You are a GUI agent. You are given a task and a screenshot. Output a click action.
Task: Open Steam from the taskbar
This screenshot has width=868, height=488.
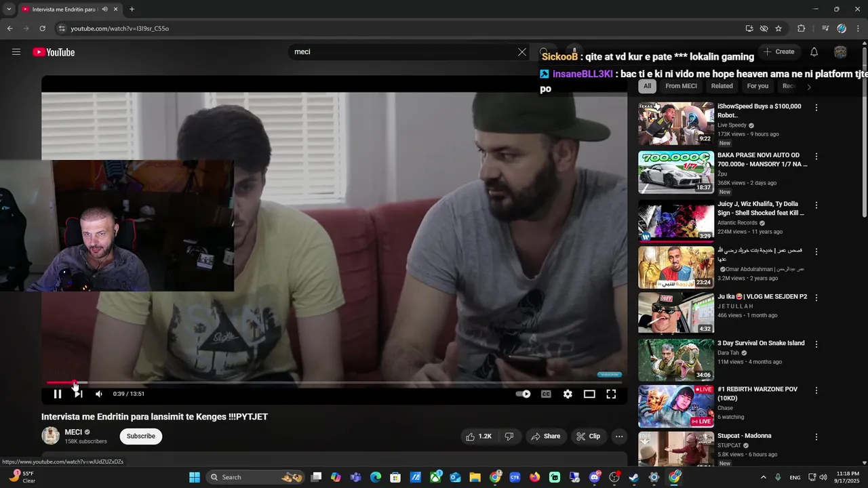(x=634, y=477)
